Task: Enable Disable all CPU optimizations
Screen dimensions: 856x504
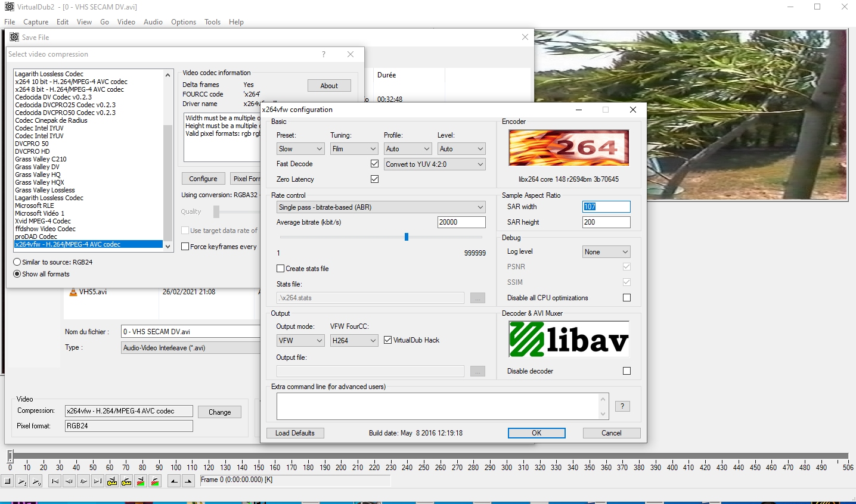Action: point(627,298)
